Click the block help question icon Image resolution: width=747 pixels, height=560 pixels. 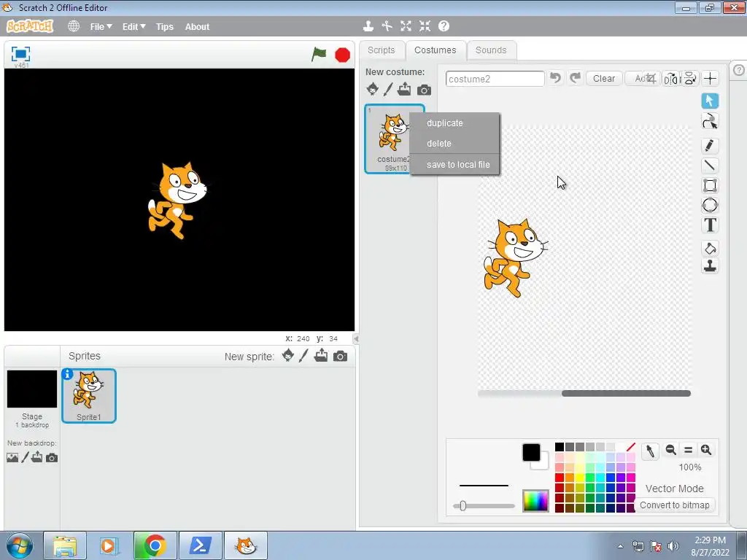pos(444,26)
